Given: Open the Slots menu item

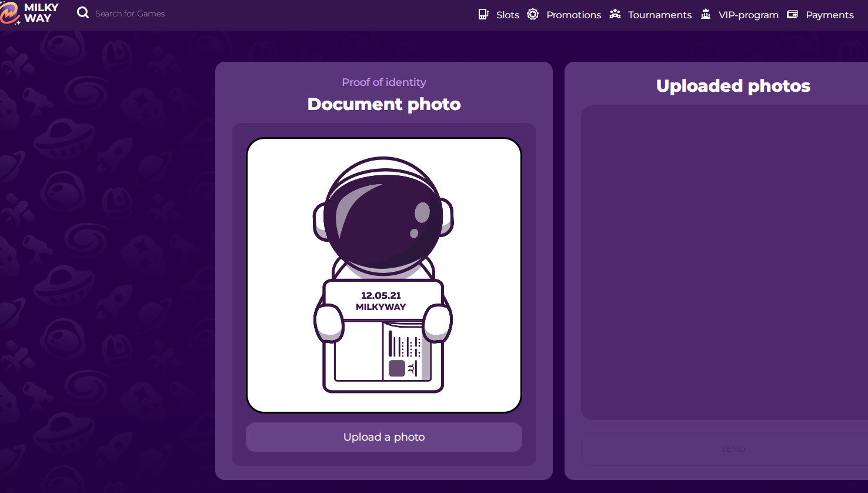Looking at the screenshot, I should [508, 15].
